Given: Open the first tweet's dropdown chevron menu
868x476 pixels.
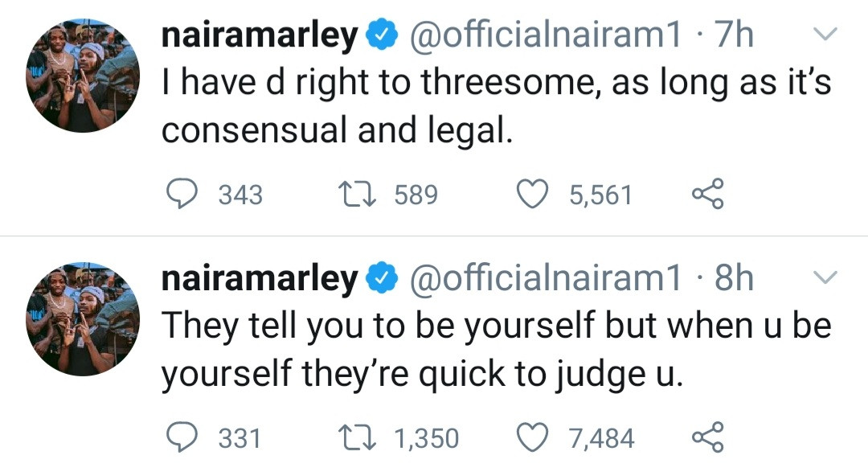Looking at the screenshot, I should [827, 34].
